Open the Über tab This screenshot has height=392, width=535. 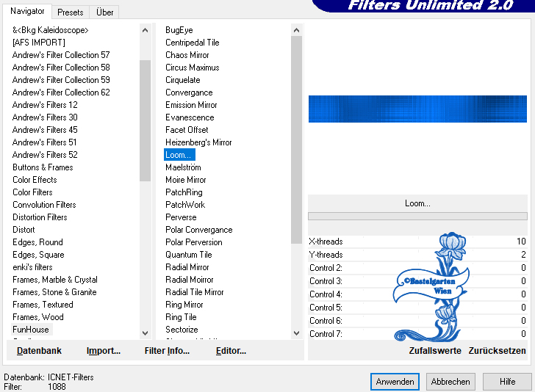104,12
